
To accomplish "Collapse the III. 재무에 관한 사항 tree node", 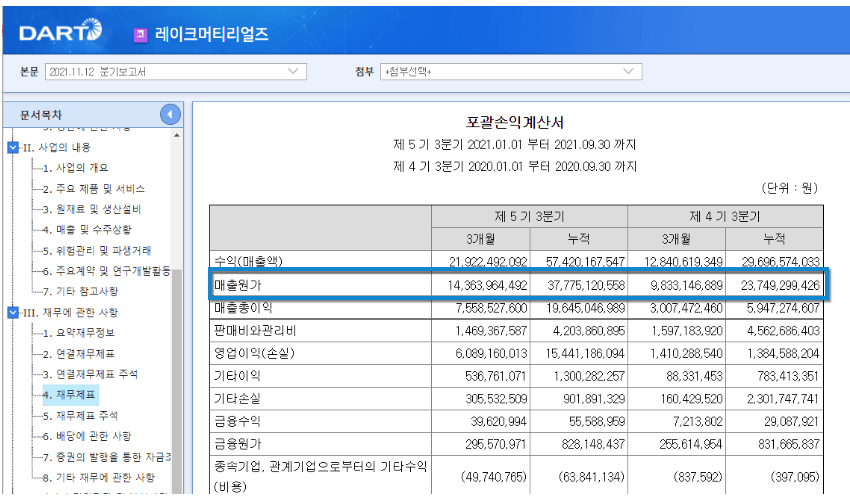I will (x=13, y=312).
